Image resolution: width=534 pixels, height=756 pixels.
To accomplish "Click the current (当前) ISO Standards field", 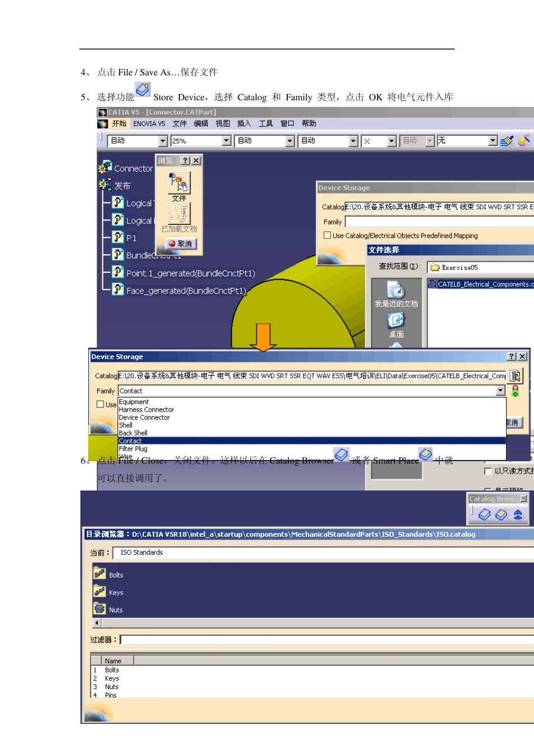I will click(323, 552).
